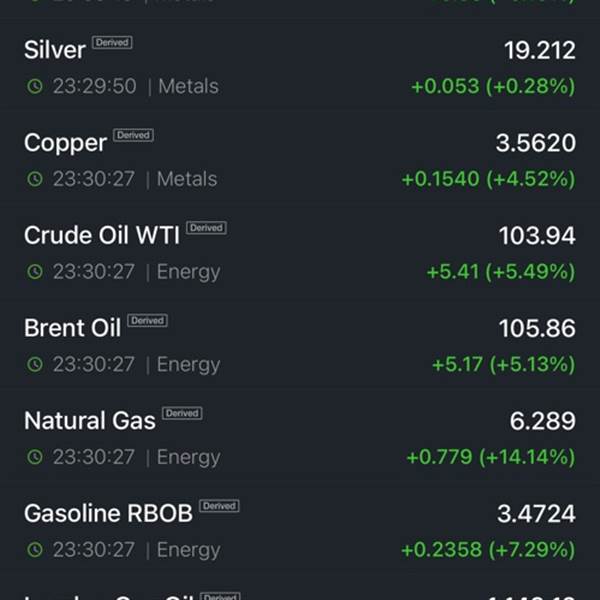
Task: Tap the Derived badge next to Natural Gas
Action: click(183, 413)
